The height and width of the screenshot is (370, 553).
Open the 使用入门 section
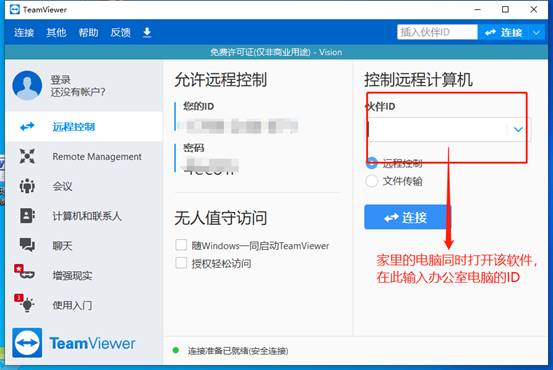(84, 305)
